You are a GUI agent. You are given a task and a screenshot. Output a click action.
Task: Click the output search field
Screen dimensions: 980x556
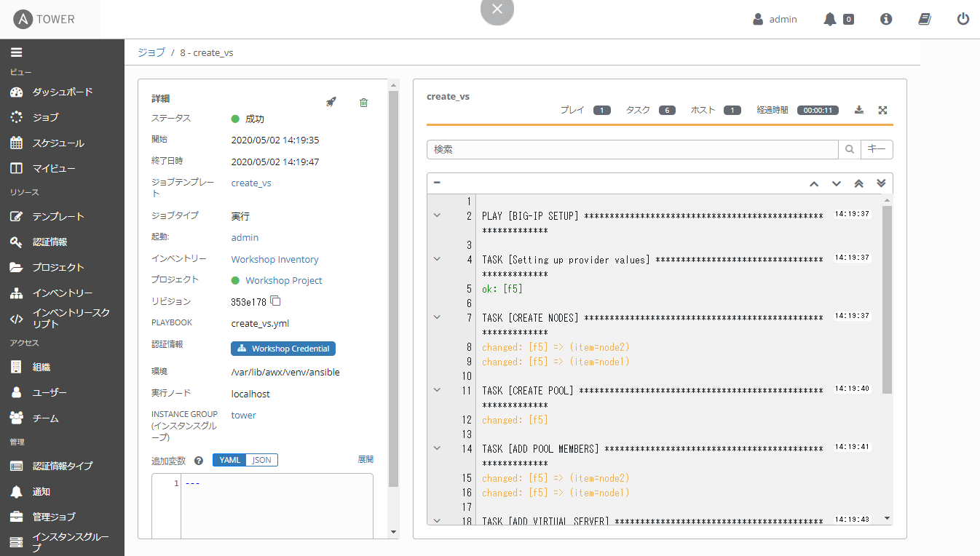pos(631,149)
